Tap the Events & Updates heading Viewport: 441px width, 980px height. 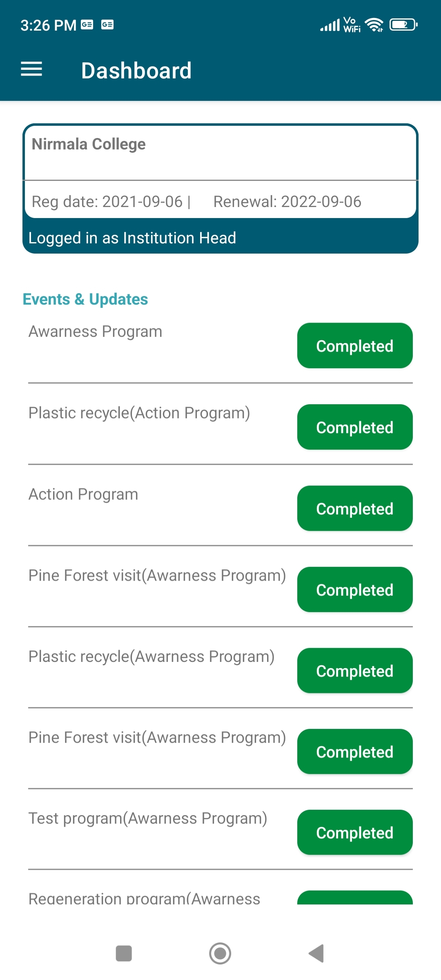85,299
